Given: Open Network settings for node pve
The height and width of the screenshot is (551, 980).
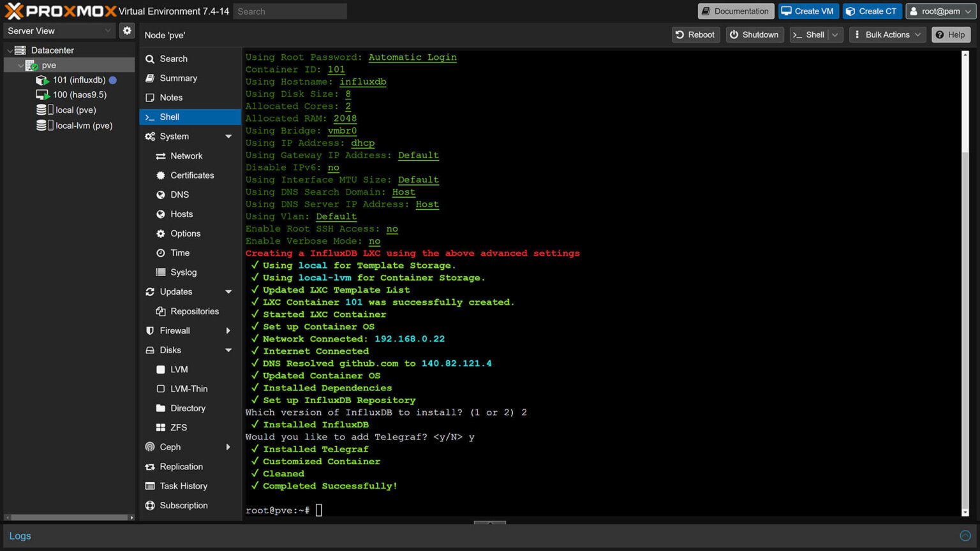Looking at the screenshot, I should [x=186, y=156].
